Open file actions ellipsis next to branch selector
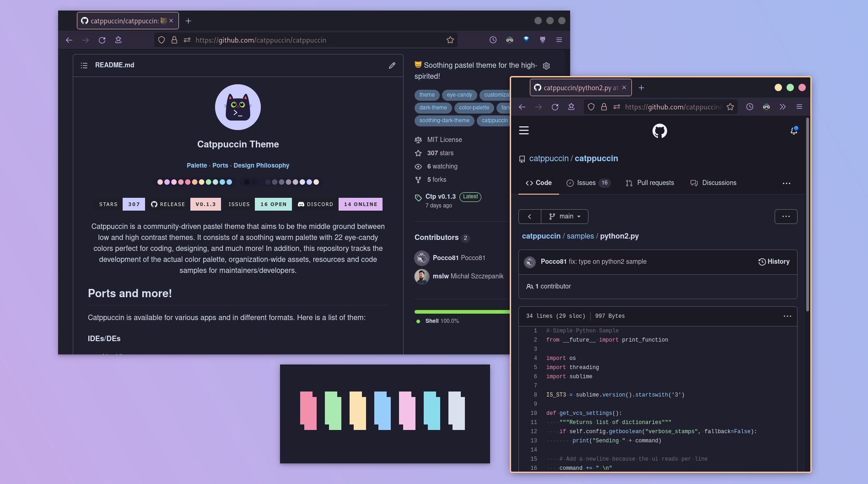This screenshot has height=484, width=868. [786, 217]
